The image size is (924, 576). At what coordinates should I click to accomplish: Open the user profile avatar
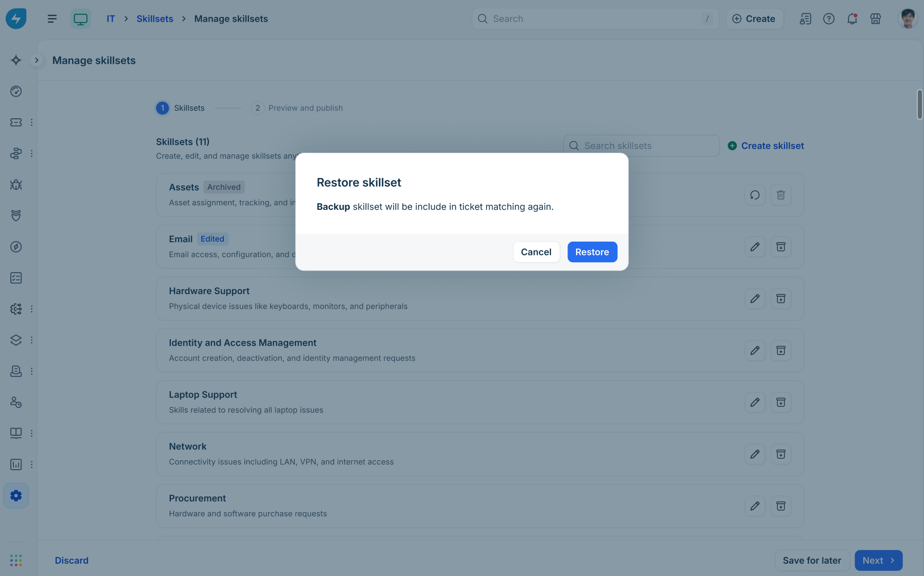tap(908, 19)
